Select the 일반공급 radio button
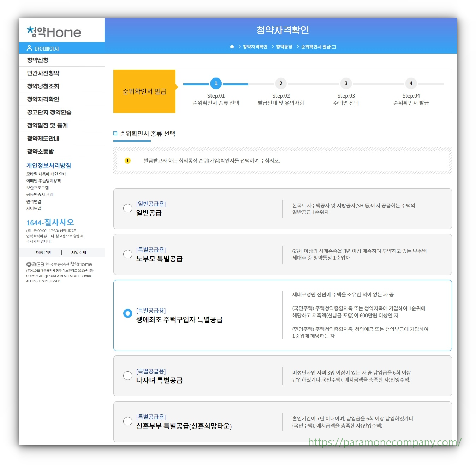 point(127,208)
